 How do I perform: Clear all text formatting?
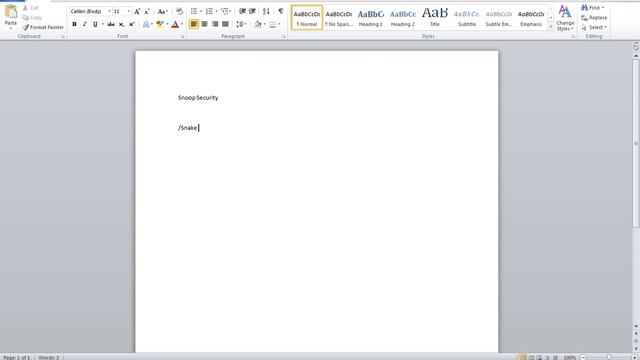pos(179,11)
